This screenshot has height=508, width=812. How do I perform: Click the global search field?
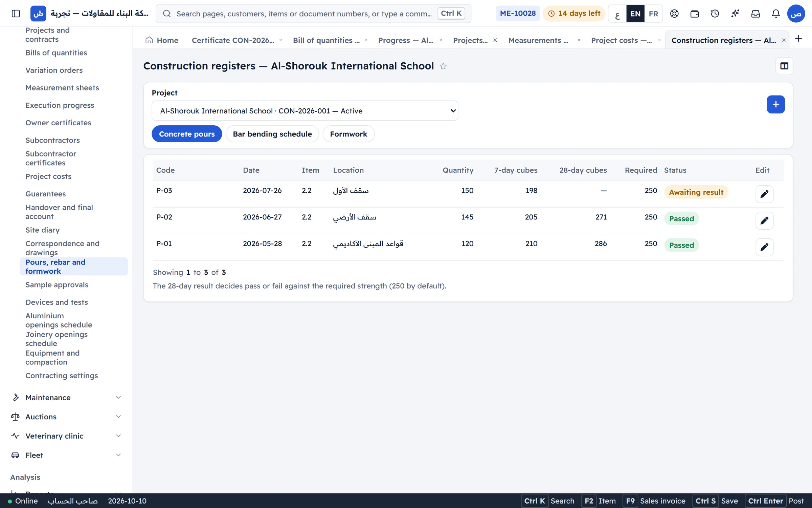(x=313, y=14)
